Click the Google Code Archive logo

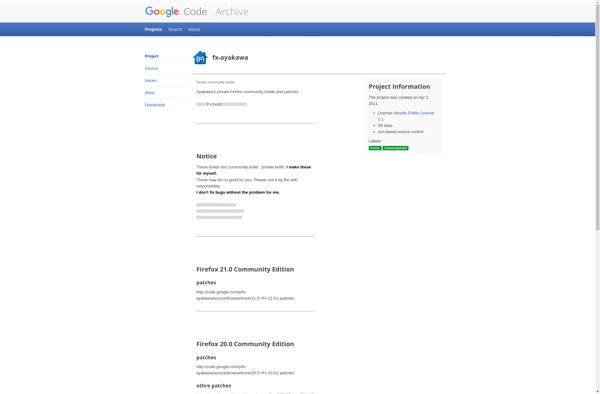pos(196,11)
